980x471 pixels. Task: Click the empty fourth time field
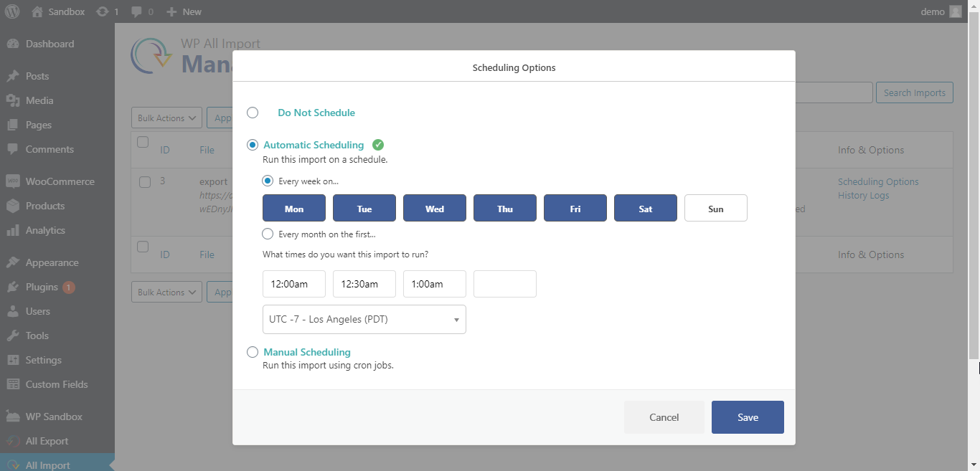tap(505, 284)
